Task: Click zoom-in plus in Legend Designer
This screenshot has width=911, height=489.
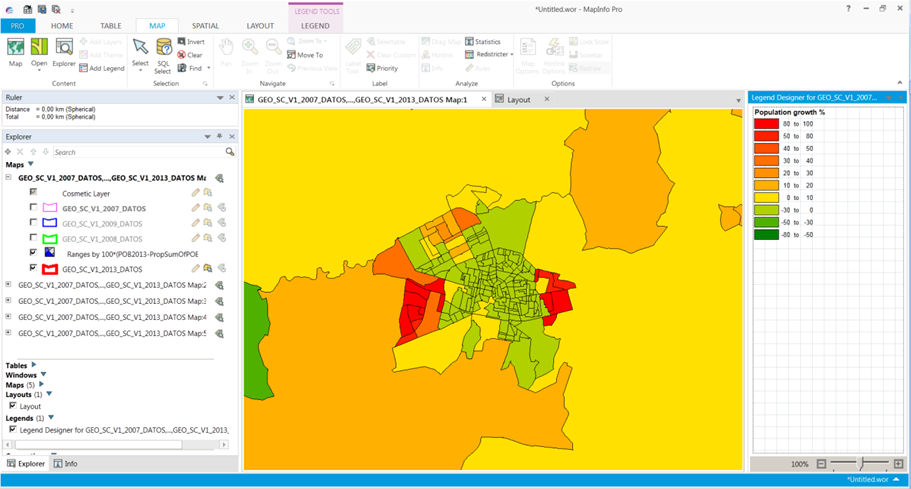Action: click(898, 464)
